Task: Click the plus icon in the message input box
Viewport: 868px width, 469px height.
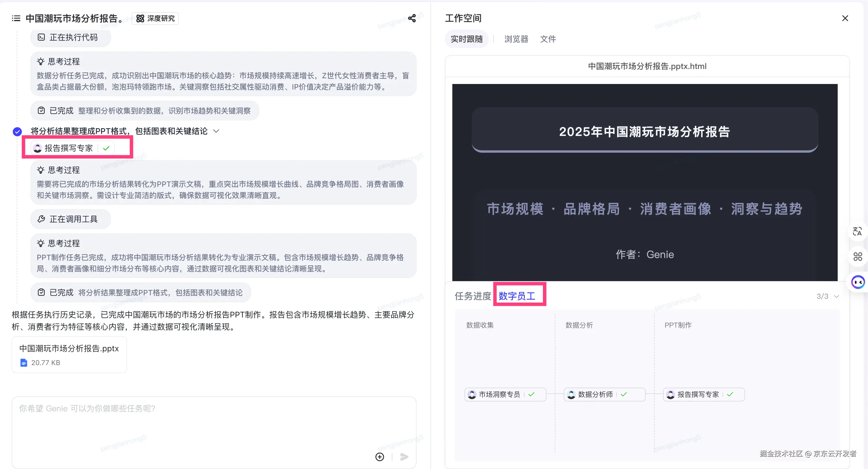Action: coord(379,457)
